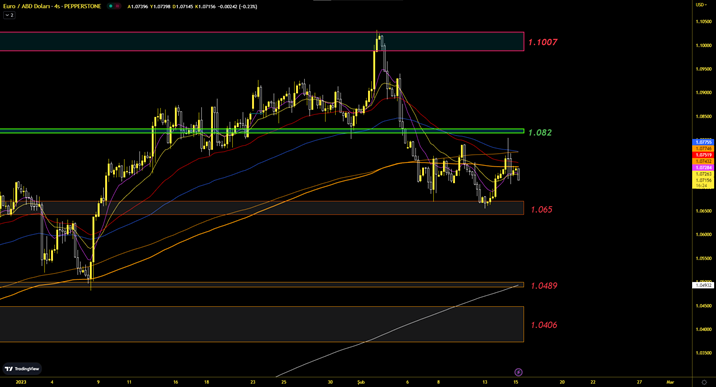This screenshot has width=716, height=387.
Task: Click the white 1.04932 trendline price label
Action: pyautogui.click(x=703, y=285)
